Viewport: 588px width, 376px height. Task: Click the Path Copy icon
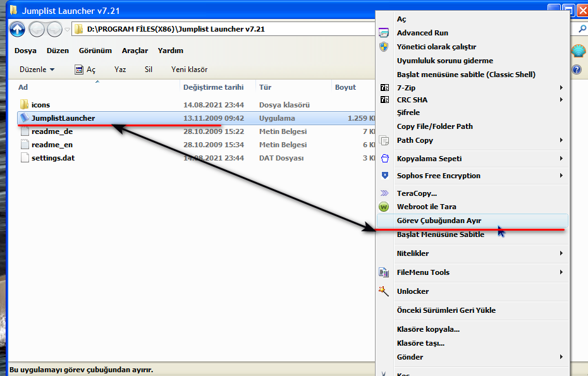point(384,140)
